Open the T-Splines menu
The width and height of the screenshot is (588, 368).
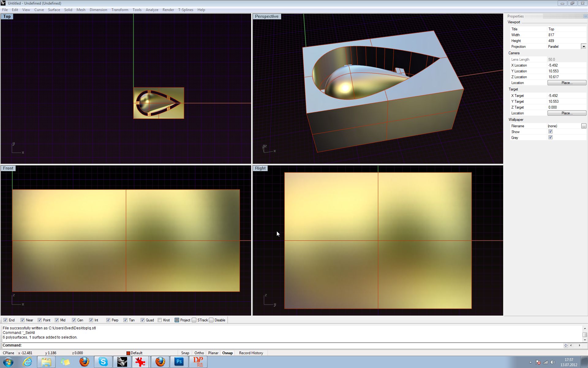[186, 10]
